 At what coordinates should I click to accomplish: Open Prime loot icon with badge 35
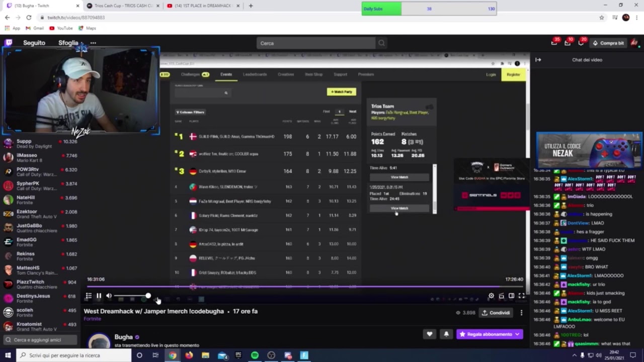(x=554, y=43)
